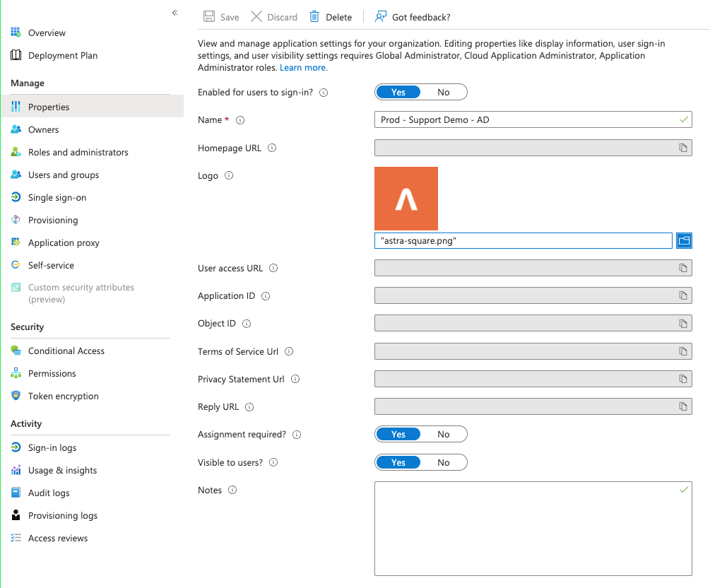Set Visible to users to No
The image size is (710, 588).
[x=443, y=462]
